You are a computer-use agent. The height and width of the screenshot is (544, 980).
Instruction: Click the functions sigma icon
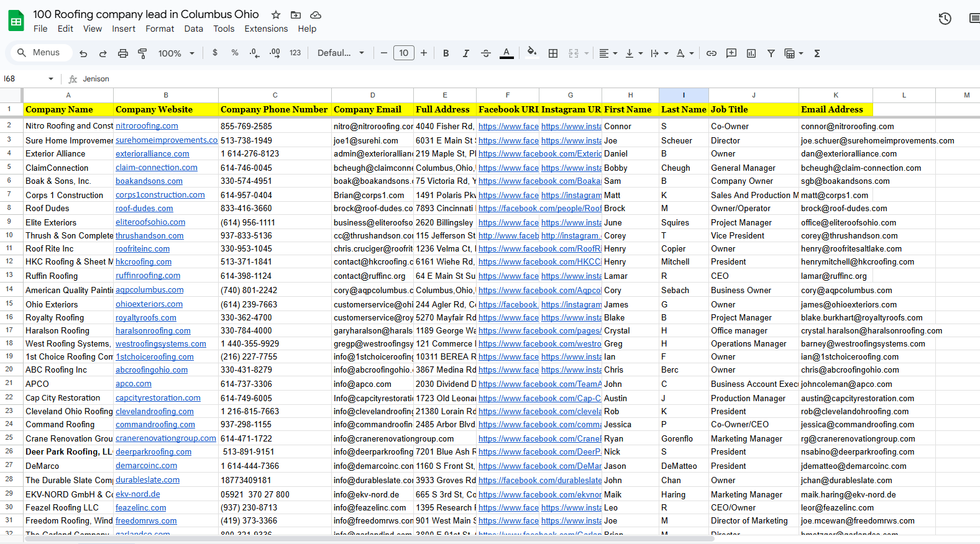tap(817, 53)
